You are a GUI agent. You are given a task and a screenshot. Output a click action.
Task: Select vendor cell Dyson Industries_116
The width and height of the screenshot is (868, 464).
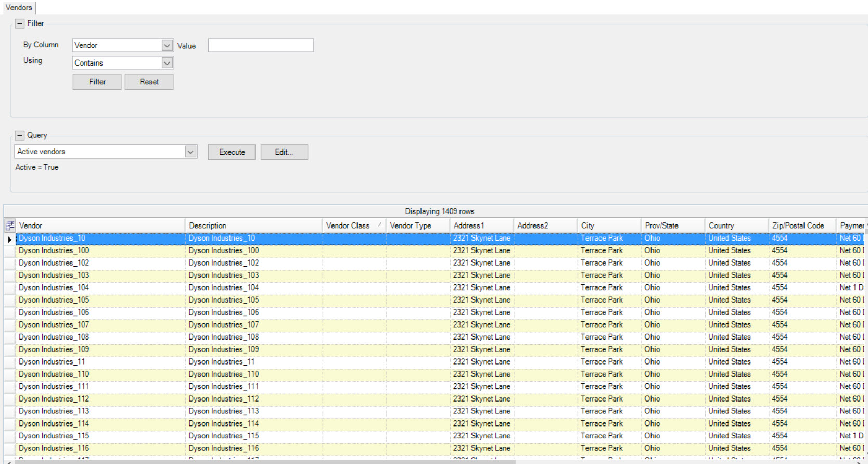[x=100, y=448]
